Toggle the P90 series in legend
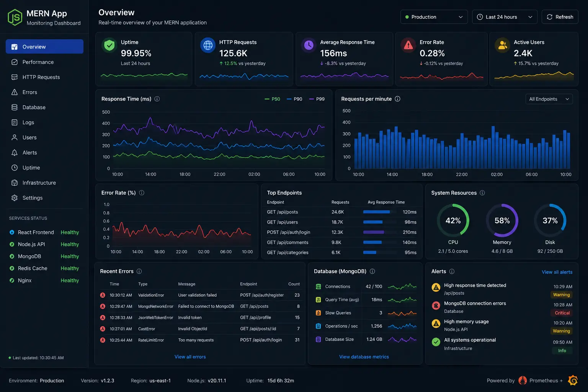This screenshot has height=392, width=588. [x=294, y=99]
